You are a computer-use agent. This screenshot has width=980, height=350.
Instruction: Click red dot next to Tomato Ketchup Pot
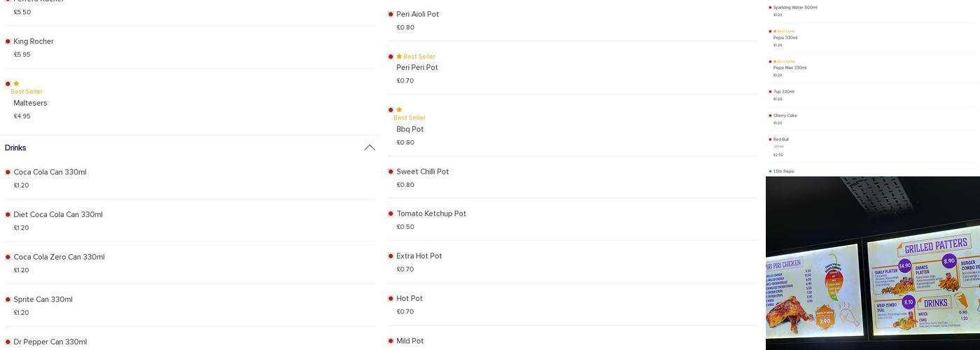(x=391, y=213)
